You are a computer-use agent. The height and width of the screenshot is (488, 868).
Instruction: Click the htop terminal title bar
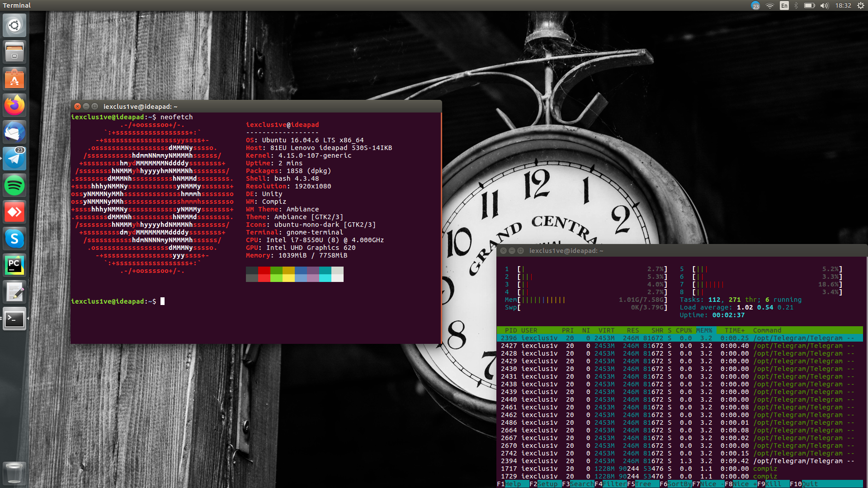coord(682,250)
